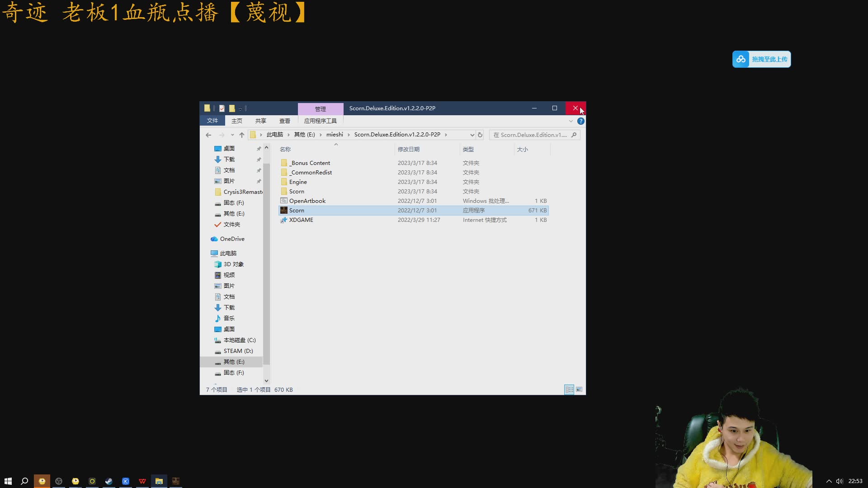The image size is (868, 488).
Task: Select STEAM (D:) drive in sidebar
Action: [x=238, y=351]
